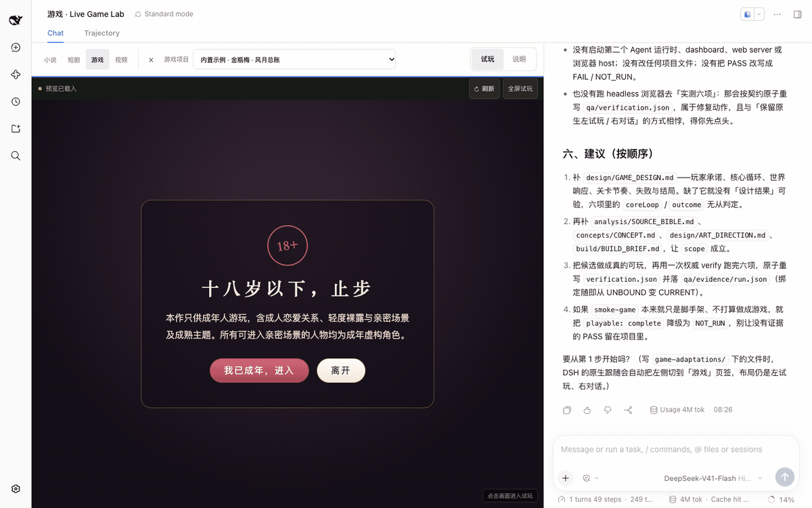Give thumbs down to the response
Viewport: 812px width, 508px height.
pyautogui.click(x=608, y=410)
